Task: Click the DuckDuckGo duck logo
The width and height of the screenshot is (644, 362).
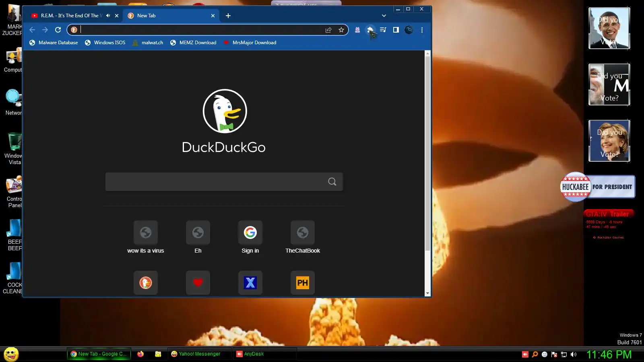Action: click(225, 111)
